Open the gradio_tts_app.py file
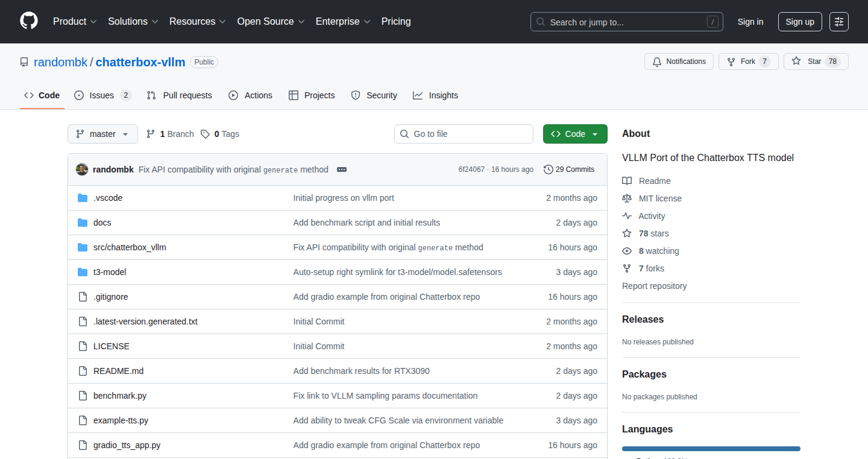The image size is (868, 459). [x=127, y=445]
